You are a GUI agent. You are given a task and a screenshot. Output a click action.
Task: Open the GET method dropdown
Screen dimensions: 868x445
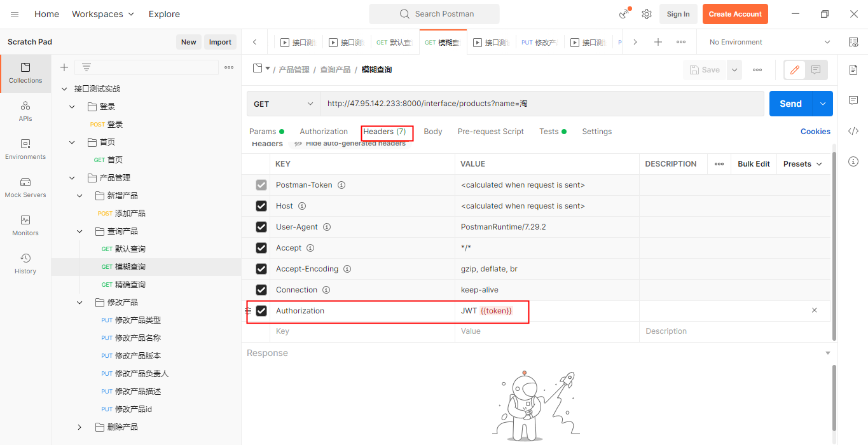[283, 104]
